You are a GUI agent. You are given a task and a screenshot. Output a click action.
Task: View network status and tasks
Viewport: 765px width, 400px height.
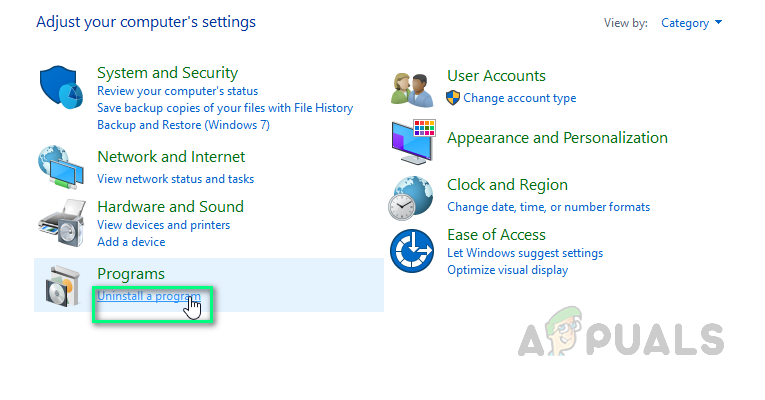175,179
